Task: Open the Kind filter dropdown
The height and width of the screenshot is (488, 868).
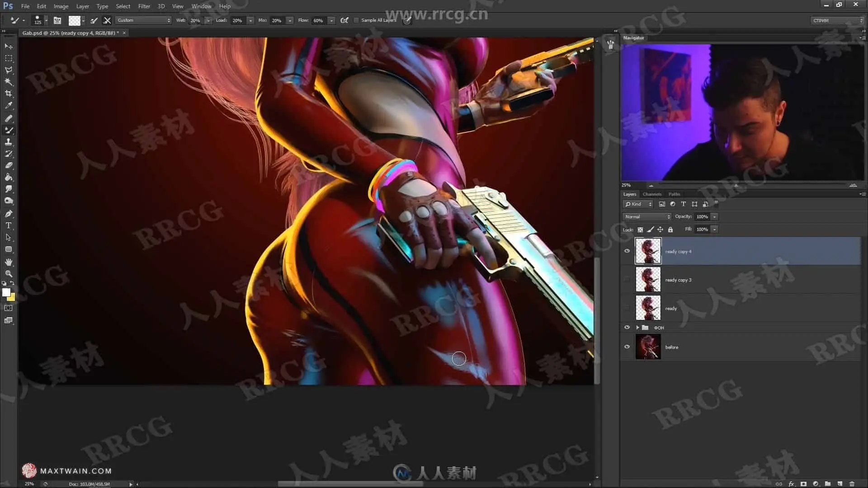Action: tap(638, 204)
